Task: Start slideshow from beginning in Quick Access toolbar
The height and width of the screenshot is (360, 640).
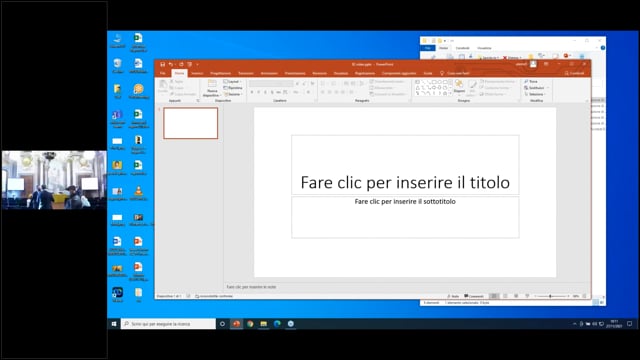Action: pyautogui.click(x=190, y=64)
